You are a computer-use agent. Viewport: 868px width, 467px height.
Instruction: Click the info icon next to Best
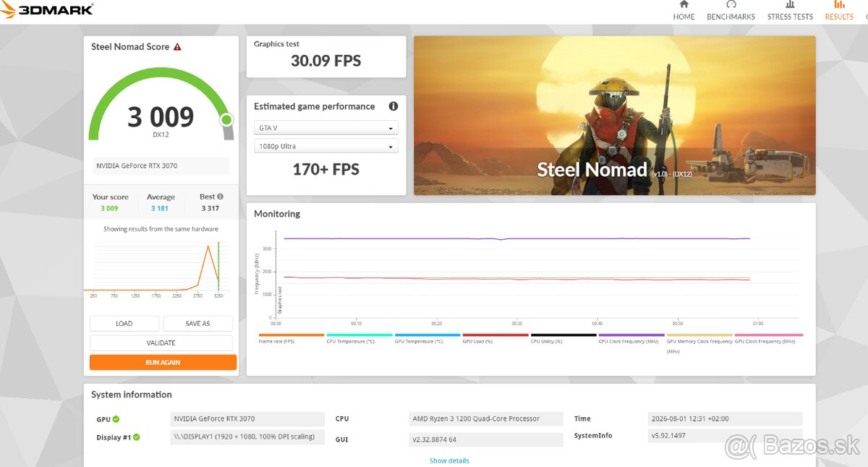pyautogui.click(x=220, y=196)
